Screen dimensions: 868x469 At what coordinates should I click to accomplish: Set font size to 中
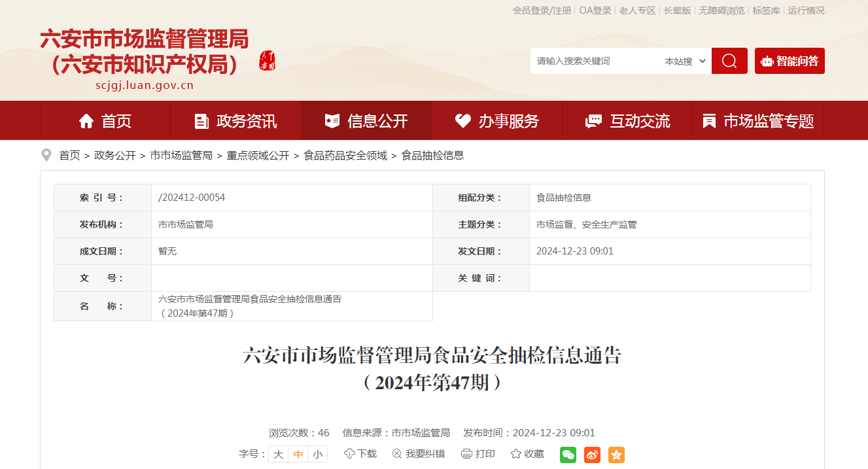(298, 454)
